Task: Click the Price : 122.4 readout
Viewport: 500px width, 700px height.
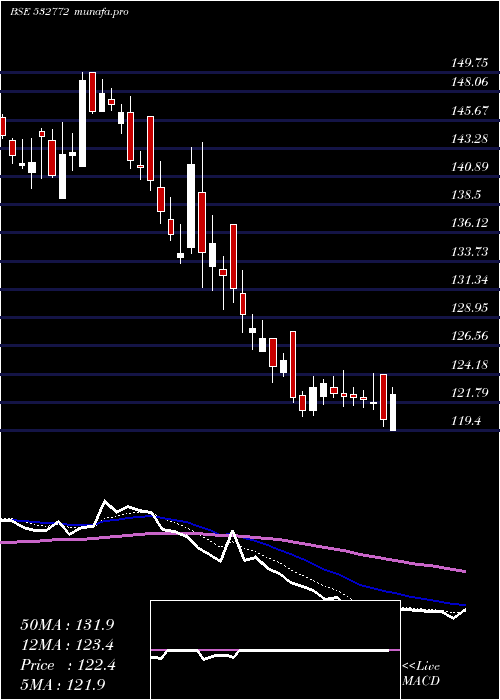Action: tap(68, 665)
